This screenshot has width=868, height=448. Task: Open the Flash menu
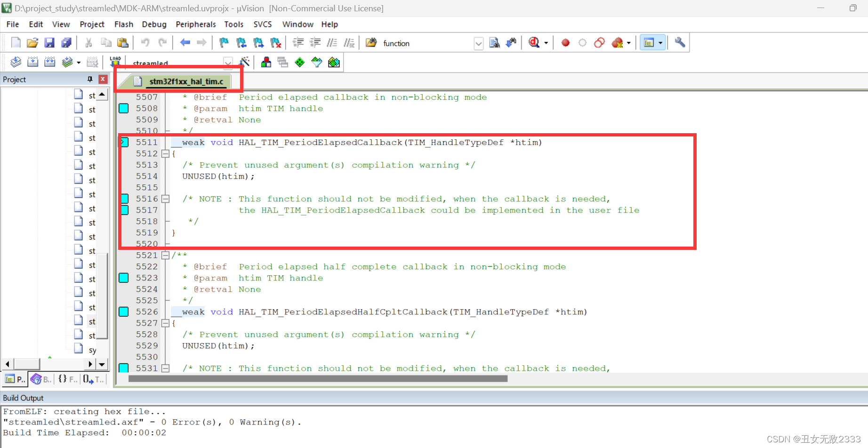(x=124, y=24)
